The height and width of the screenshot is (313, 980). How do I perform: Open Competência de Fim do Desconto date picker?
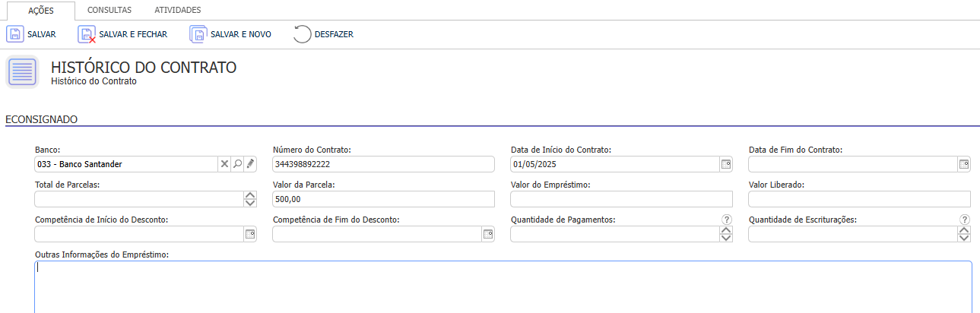(488, 234)
